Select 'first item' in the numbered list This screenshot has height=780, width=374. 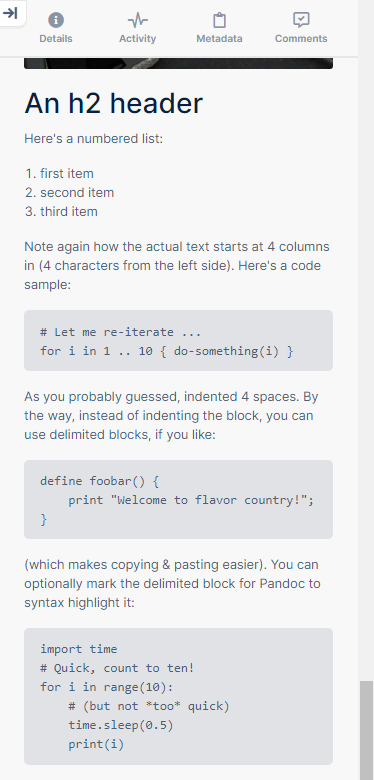click(67, 174)
